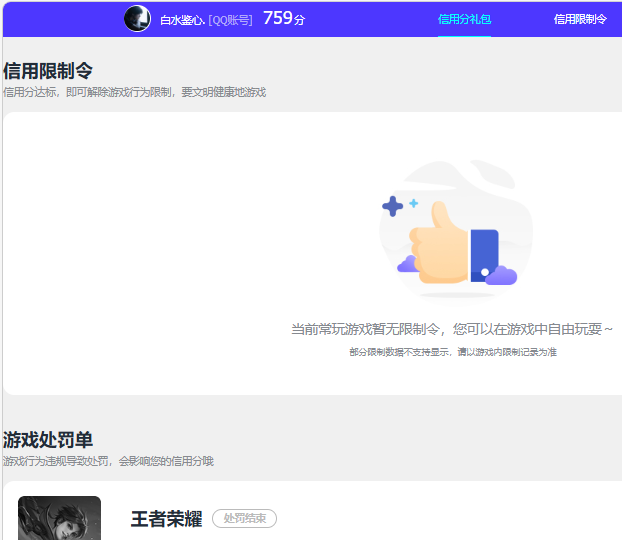Viewport: 622px width, 540px height.
Task: Click the user avatar in header
Action: coord(137,19)
